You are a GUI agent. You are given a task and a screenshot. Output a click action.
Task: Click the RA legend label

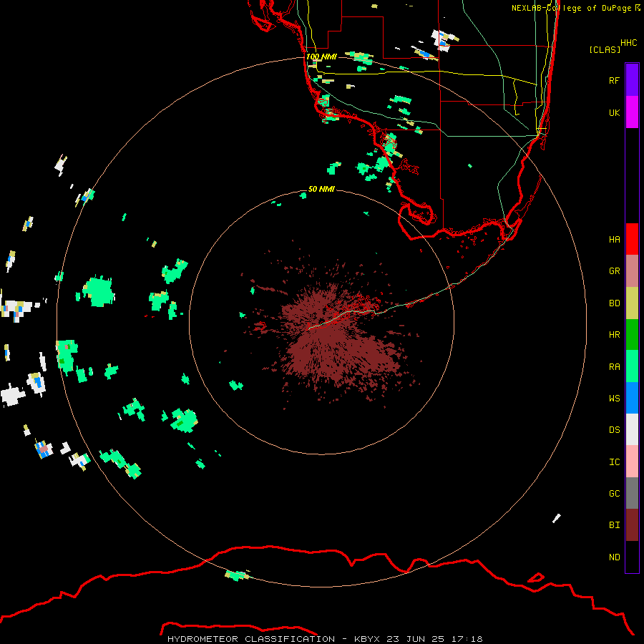614,367
